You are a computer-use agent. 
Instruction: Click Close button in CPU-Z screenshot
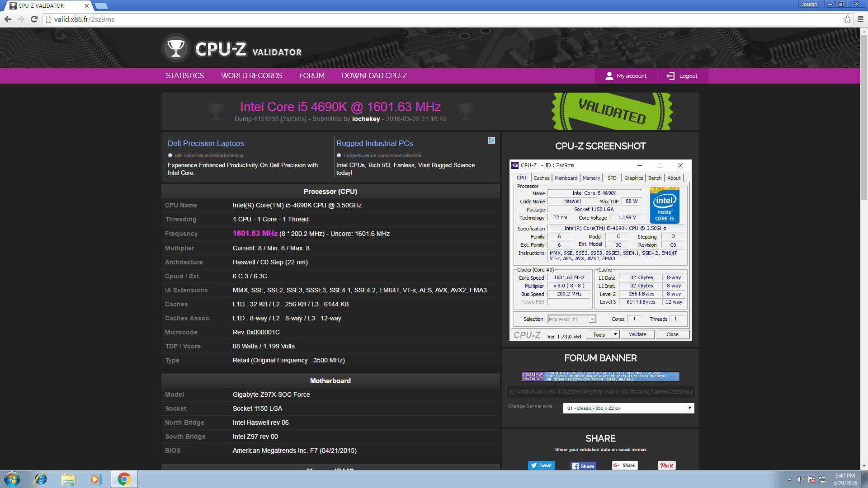pos(672,334)
